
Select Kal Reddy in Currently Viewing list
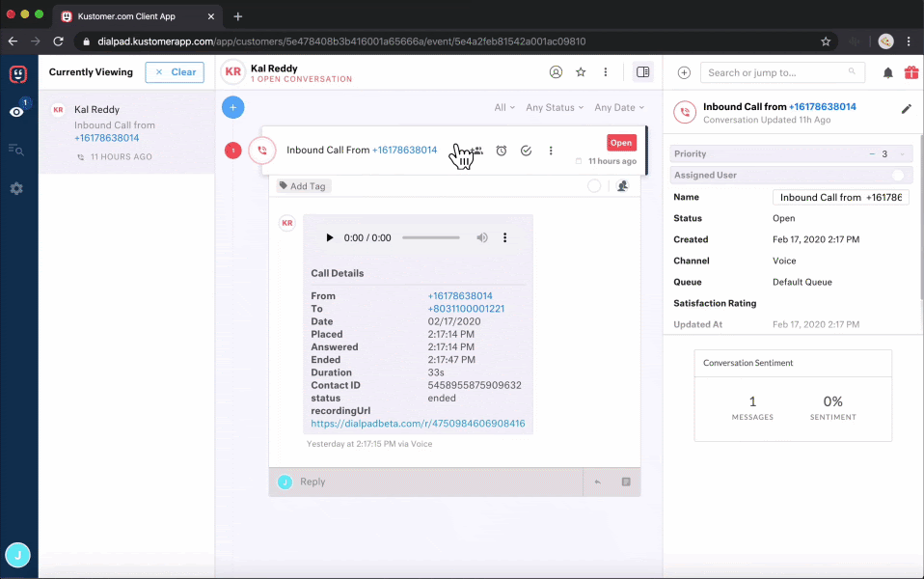(126, 132)
